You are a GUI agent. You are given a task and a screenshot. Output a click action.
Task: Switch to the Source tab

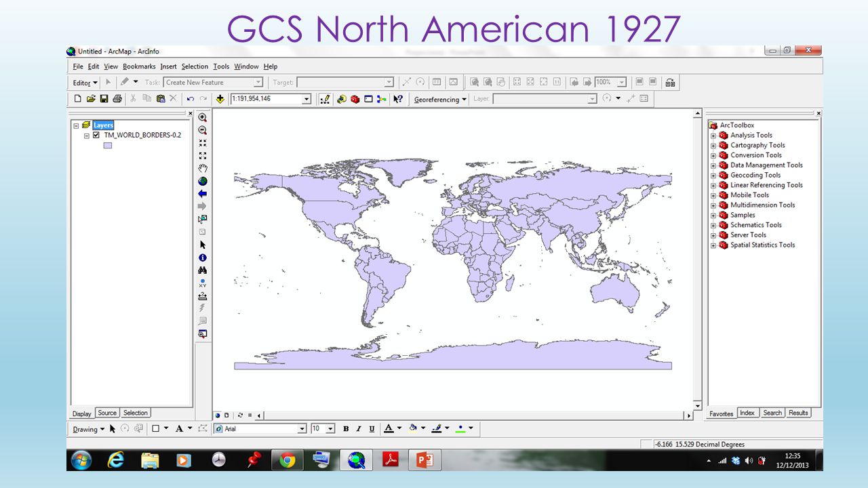[x=107, y=413]
